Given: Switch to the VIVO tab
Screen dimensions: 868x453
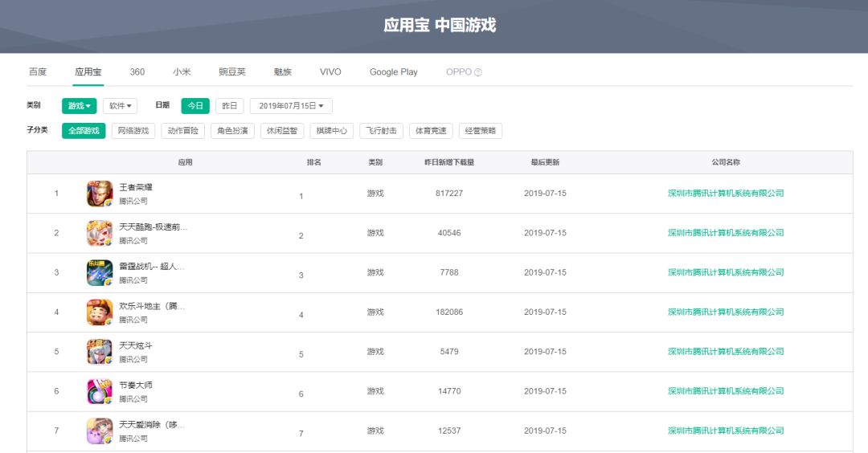Looking at the screenshot, I should pos(330,72).
